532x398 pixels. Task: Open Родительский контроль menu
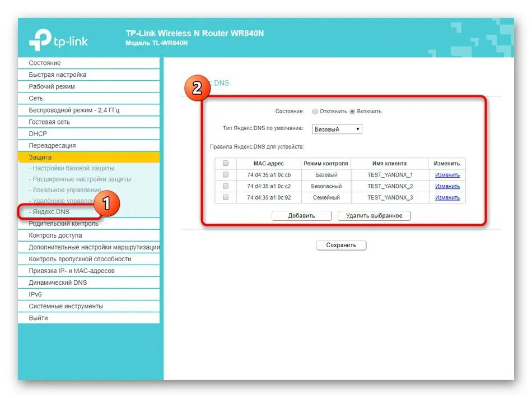pos(88,224)
